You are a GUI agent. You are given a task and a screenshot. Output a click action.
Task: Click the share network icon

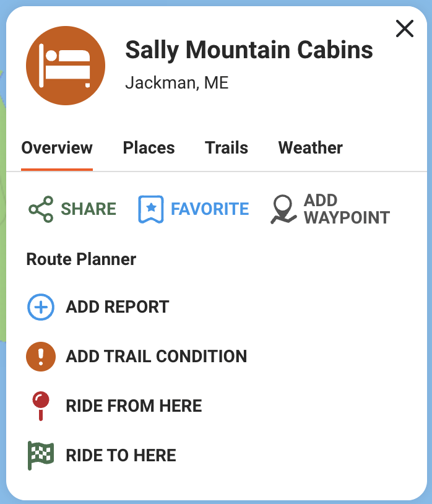click(41, 209)
